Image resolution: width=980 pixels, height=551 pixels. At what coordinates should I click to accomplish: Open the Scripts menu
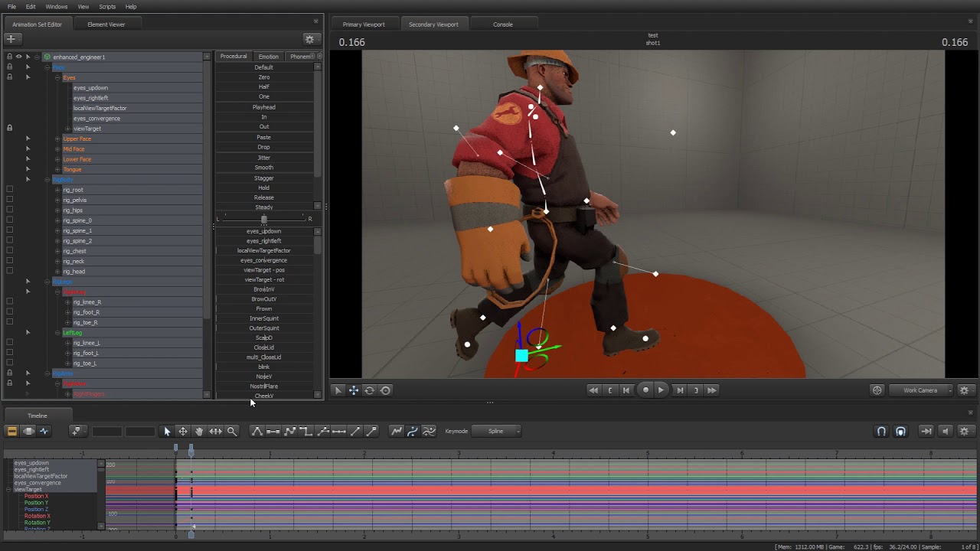pos(107,7)
